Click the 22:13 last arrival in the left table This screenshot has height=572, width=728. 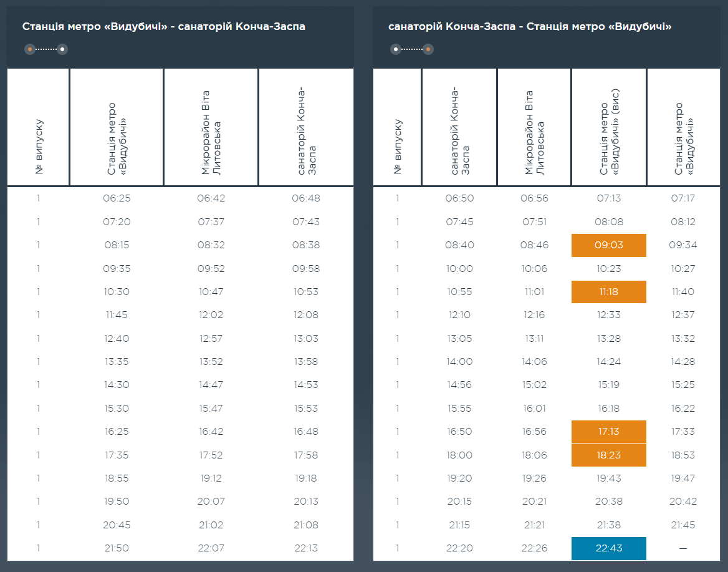click(x=305, y=548)
